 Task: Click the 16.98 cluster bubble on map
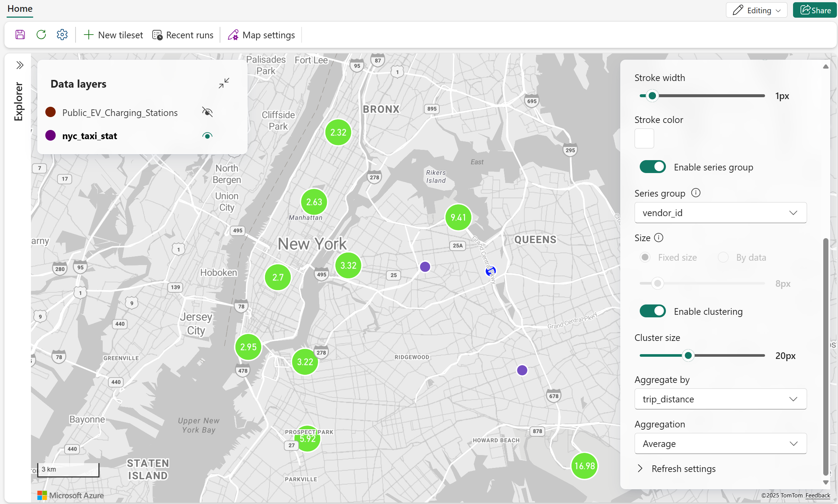point(584,466)
